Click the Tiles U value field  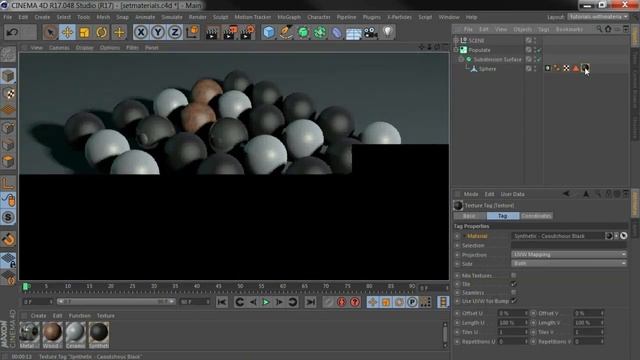[x=512, y=332]
